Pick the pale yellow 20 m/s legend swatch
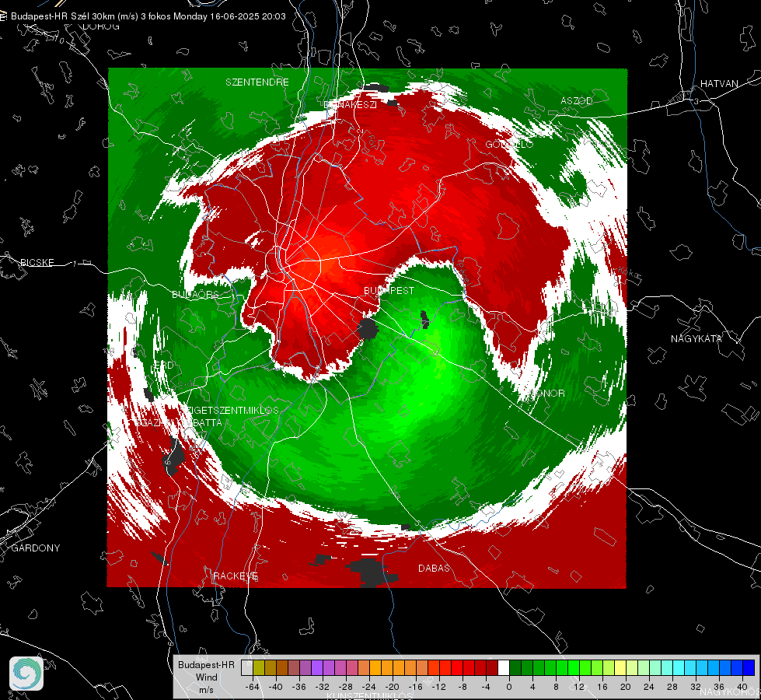 tap(620, 668)
